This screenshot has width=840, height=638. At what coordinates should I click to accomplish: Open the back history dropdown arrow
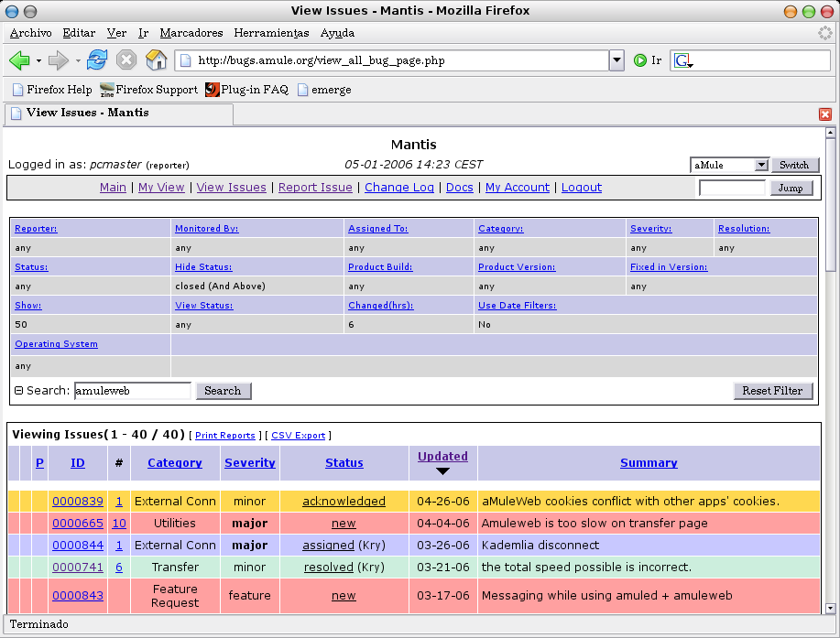coord(38,61)
